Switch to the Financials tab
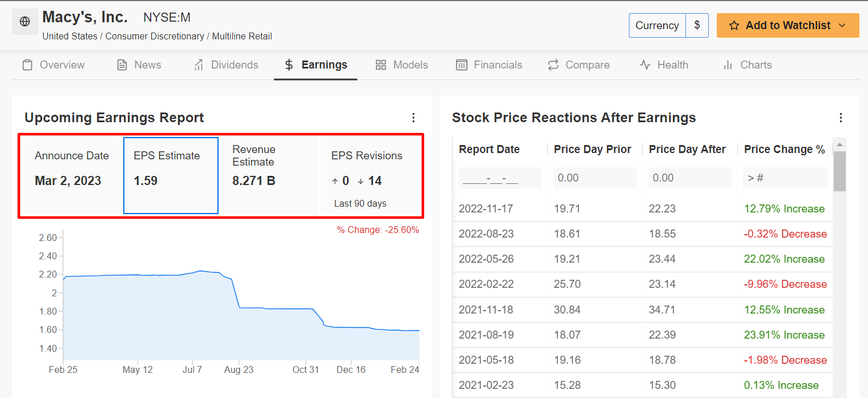 (x=489, y=65)
